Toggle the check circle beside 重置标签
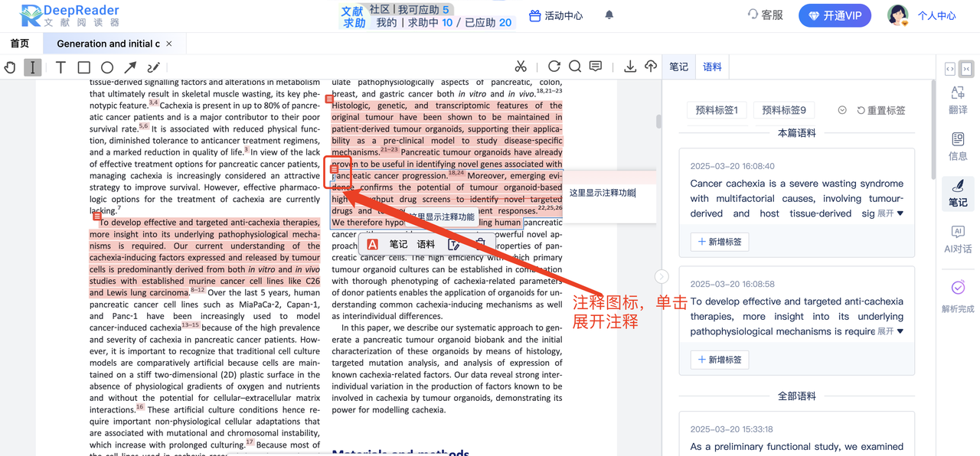The height and width of the screenshot is (456, 980). tap(842, 109)
